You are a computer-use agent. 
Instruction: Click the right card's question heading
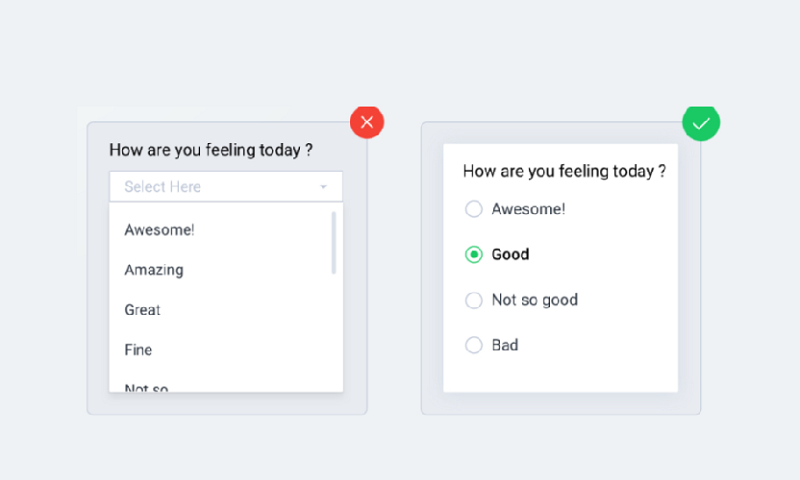click(x=564, y=171)
